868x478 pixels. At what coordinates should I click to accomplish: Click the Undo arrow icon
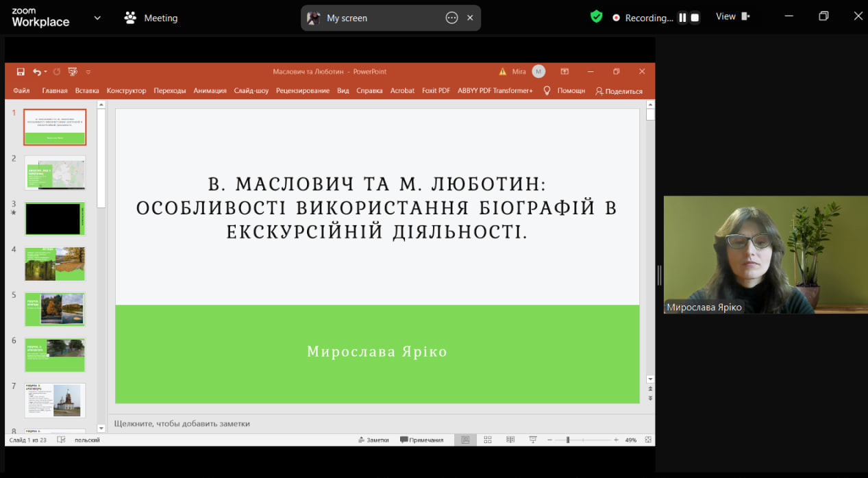(x=36, y=71)
